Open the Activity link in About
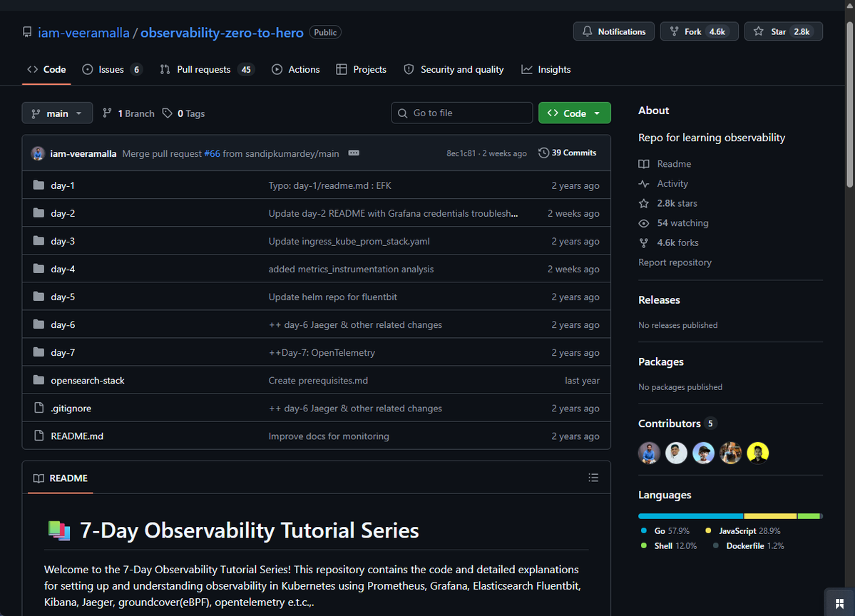 pyautogui.click(x=663, y=183)
